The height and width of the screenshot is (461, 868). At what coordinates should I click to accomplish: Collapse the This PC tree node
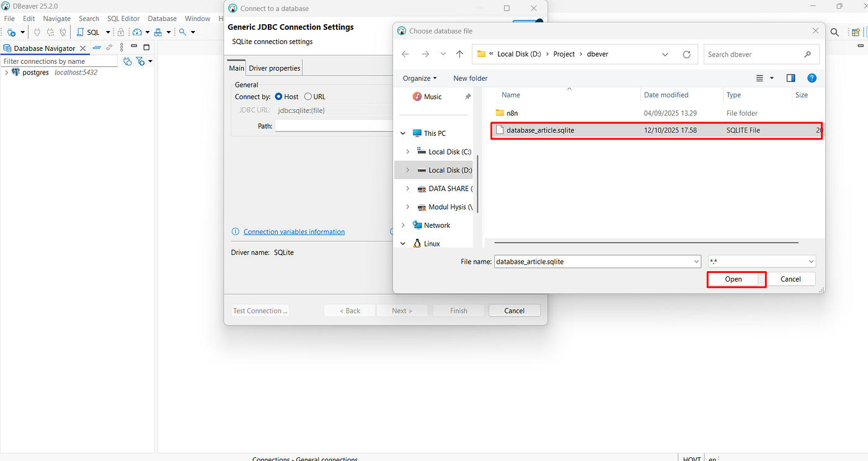tap(403, 133)
